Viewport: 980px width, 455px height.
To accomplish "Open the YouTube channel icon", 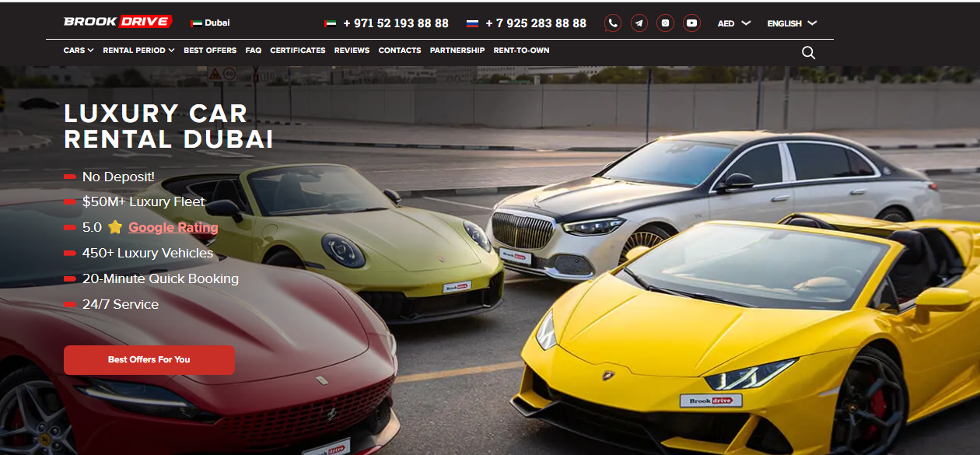I will coord(691,23).
